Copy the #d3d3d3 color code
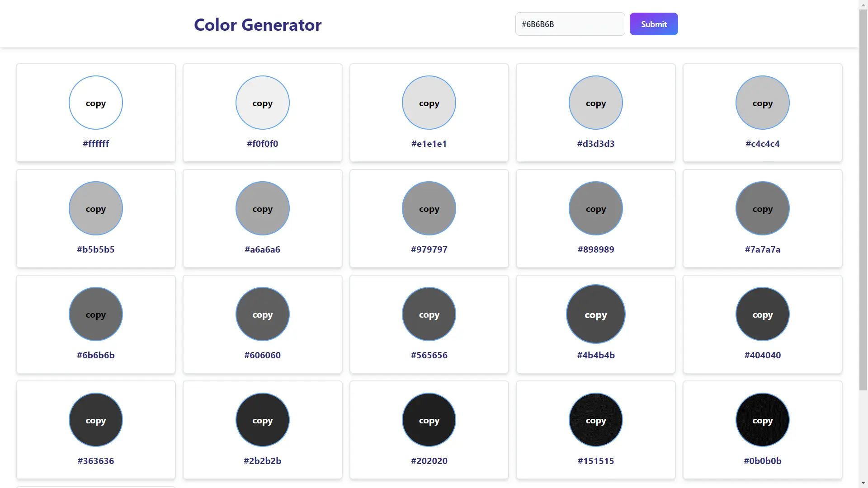 click(x=595, y=103)
